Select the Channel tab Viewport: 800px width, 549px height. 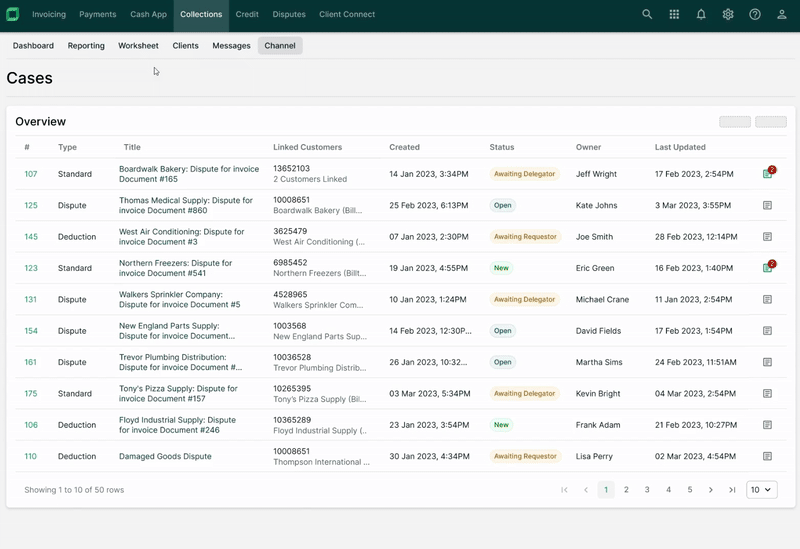point(280,45)
